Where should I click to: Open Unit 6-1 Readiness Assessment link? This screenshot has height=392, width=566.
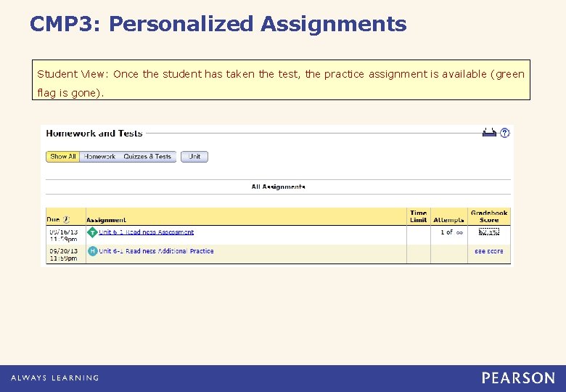coord(147,232)
